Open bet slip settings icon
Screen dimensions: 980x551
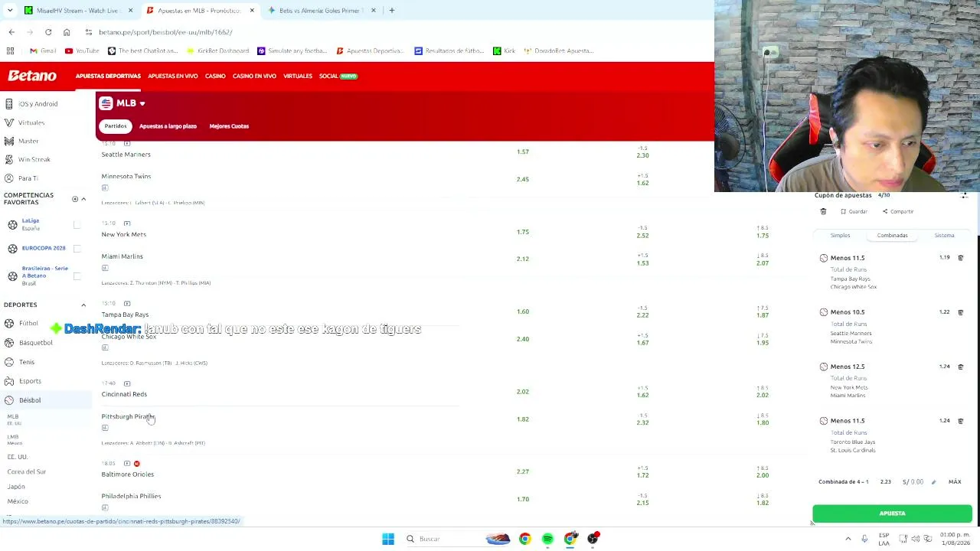pyautogui.click(x=964, y=196)
